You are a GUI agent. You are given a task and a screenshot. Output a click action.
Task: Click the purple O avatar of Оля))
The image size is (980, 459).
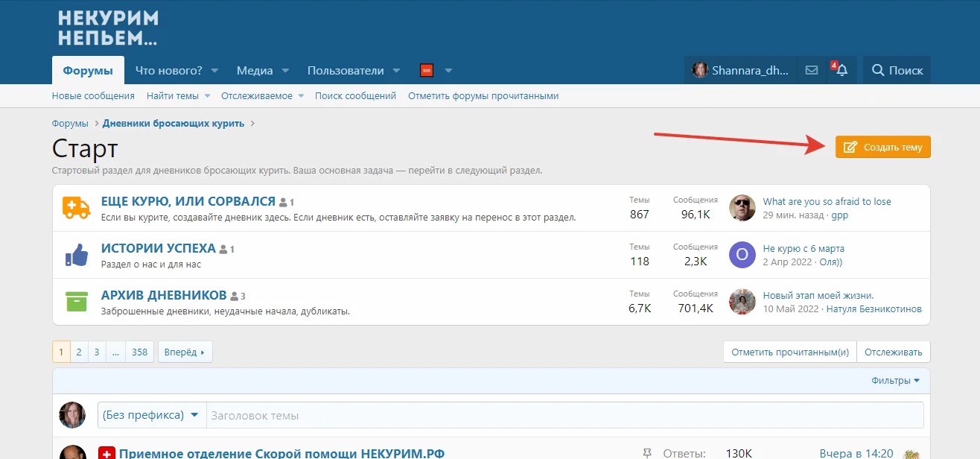742,255
